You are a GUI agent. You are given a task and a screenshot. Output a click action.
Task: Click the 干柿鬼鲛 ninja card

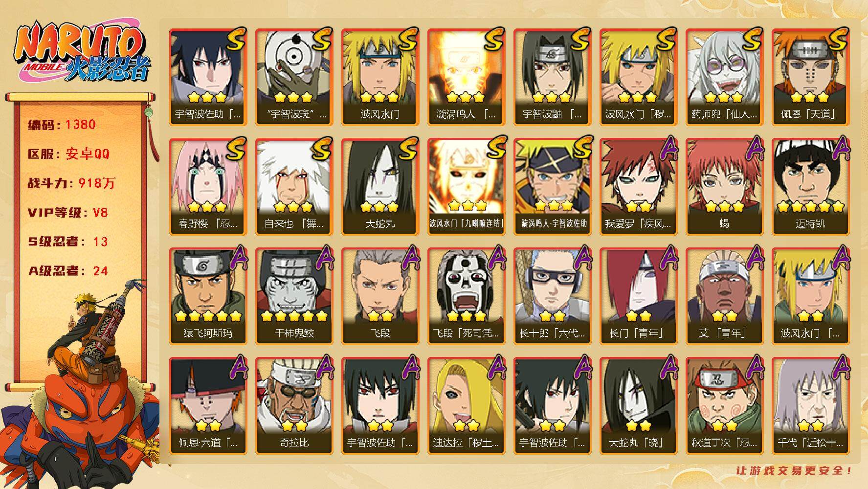pos(294,296)
